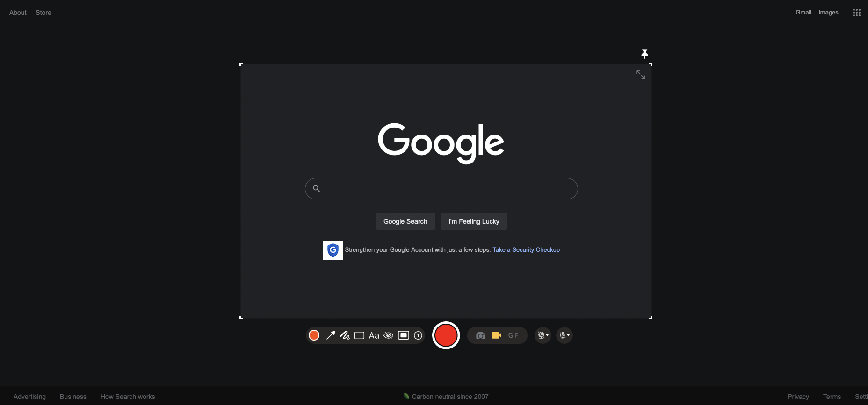Switch to screenshot camera mode
The image size is (868, 405).
pos(481,335)
